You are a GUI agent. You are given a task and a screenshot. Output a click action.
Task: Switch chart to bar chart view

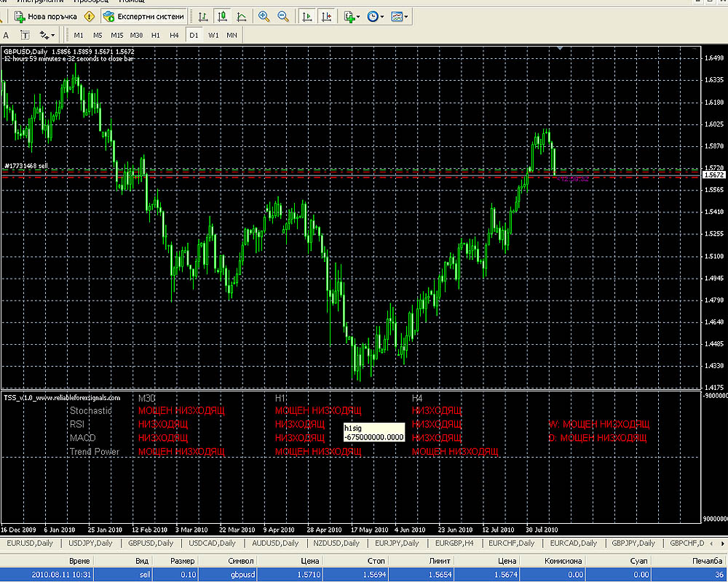[x=203, y=17]
